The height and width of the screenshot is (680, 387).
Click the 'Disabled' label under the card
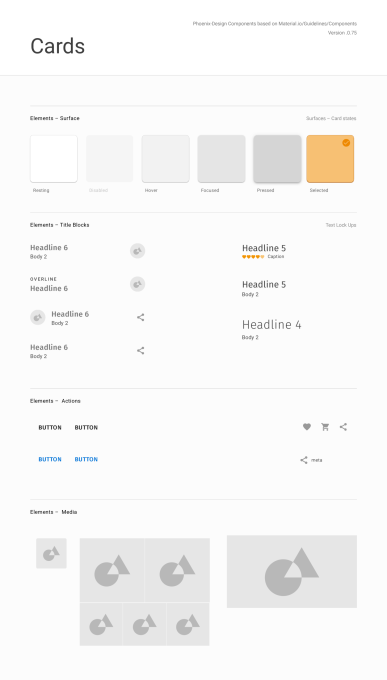[x=98, y=190]
